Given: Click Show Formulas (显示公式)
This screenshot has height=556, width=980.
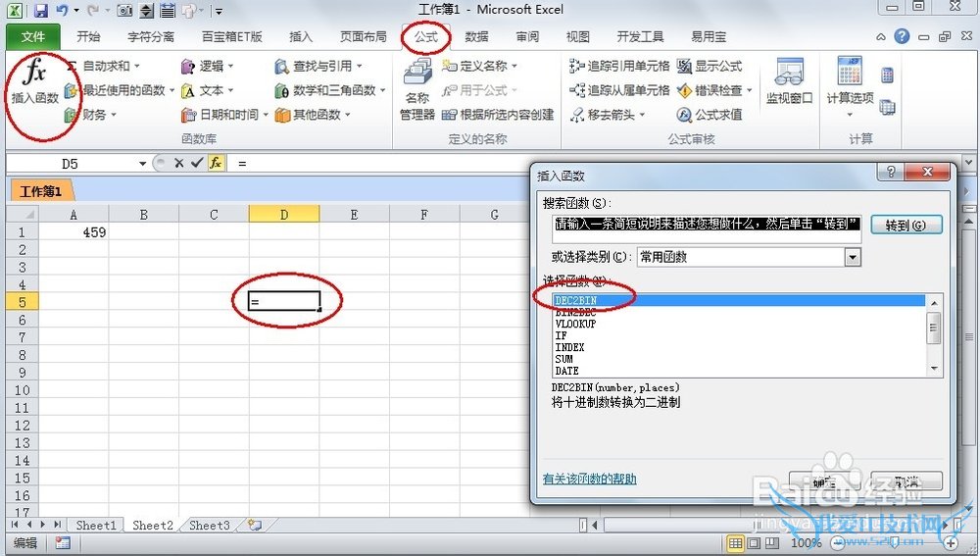Looking at the screenshot, I should [710, 66].
